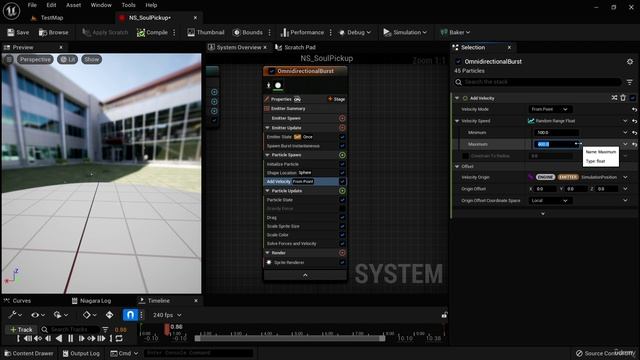Collapse the Particle Update group

point(267,191)
